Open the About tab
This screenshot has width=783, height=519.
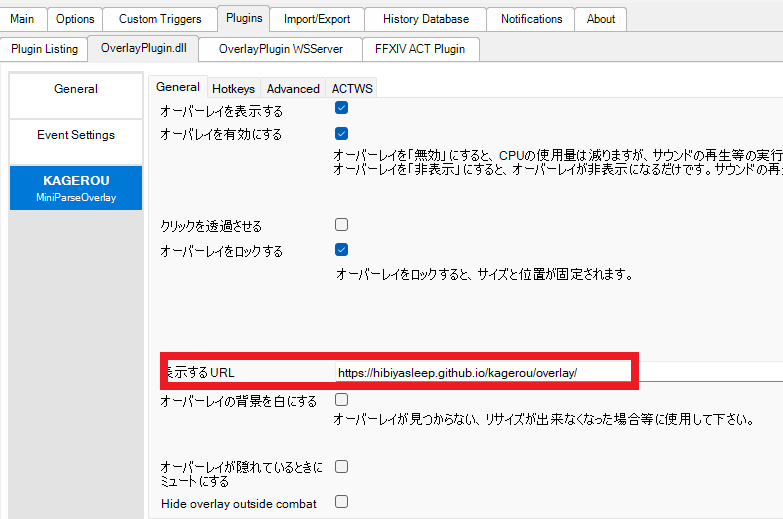601,19
